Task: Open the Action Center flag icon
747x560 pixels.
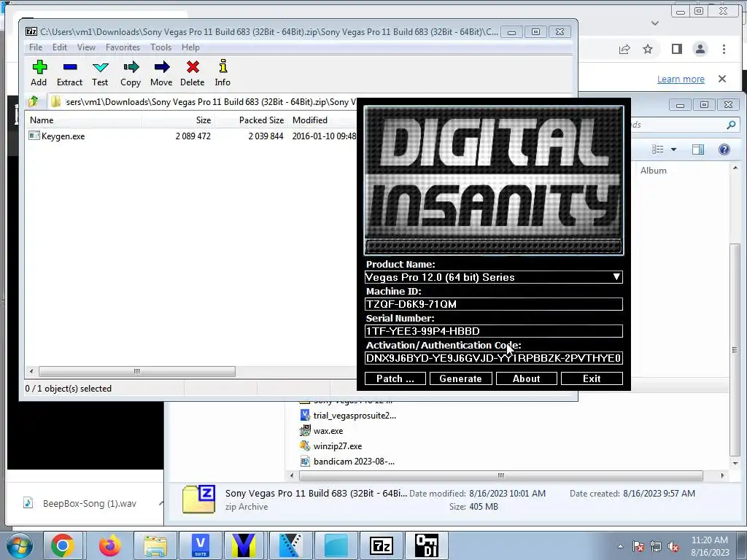Action: pos(638,547)
